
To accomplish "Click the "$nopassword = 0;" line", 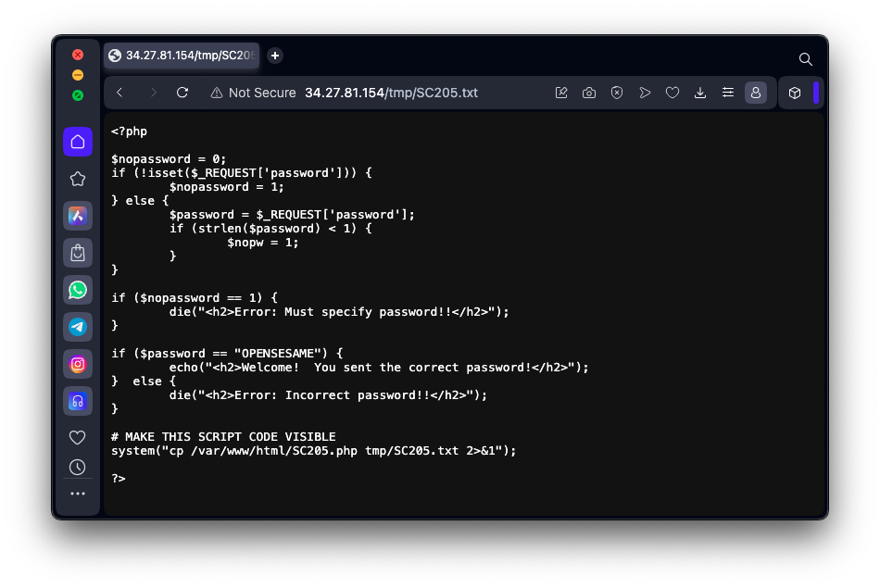I will [x=169, y=159].
